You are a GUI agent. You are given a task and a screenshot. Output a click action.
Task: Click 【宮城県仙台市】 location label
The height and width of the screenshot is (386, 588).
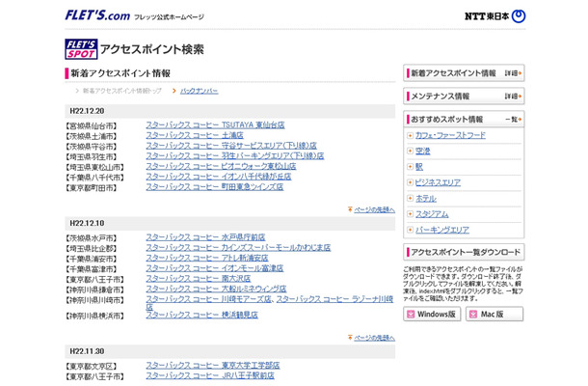click(x=92, y=126)
